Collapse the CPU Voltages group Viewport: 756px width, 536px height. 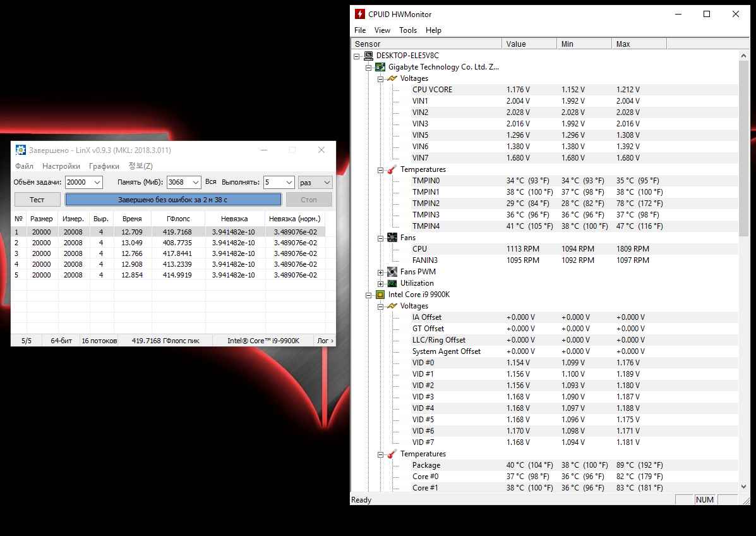[380, 307]
